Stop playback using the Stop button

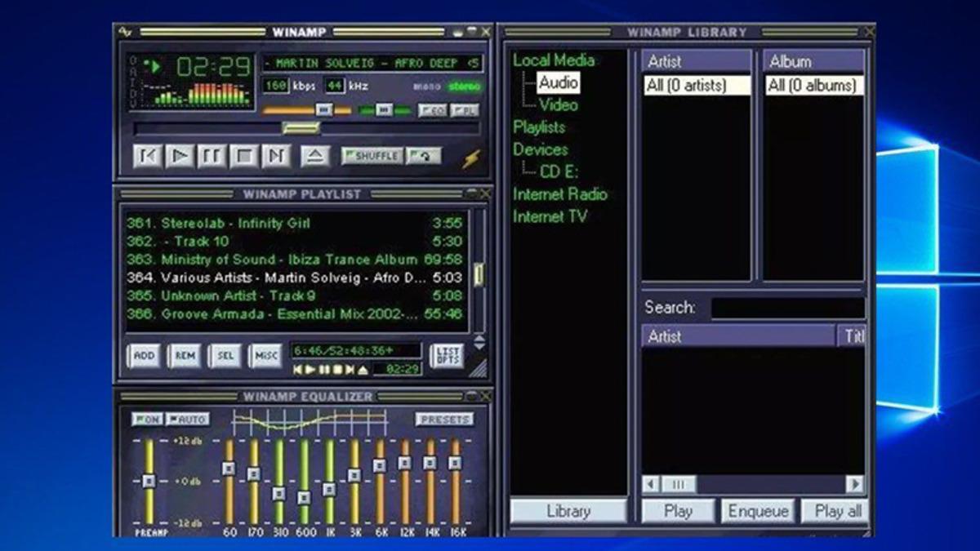(243, 156)
